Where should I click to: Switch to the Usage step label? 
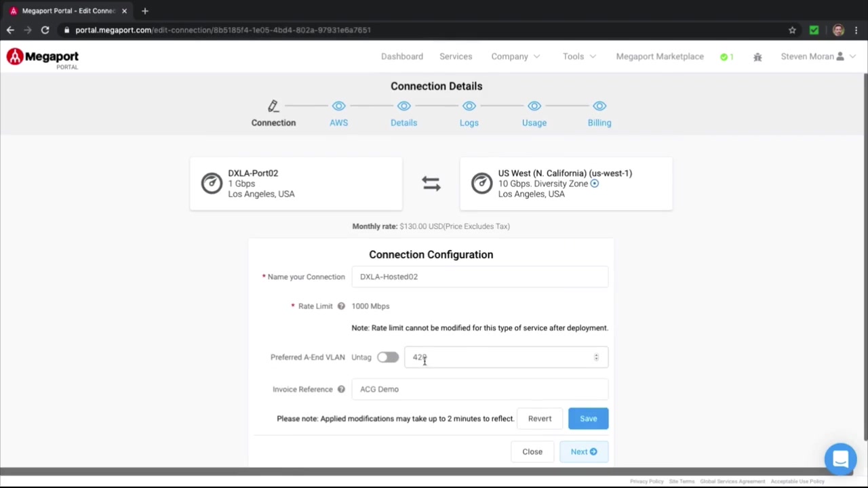coord(534,123)
